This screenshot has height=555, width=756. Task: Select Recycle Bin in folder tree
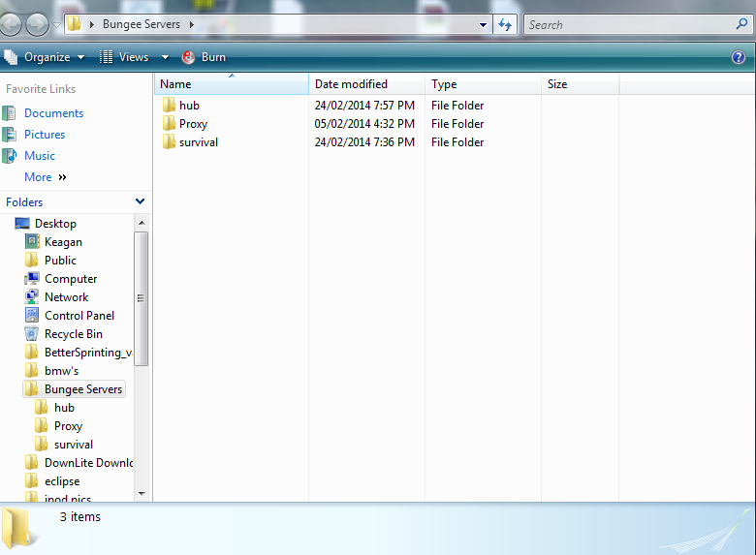click(74, 334)
